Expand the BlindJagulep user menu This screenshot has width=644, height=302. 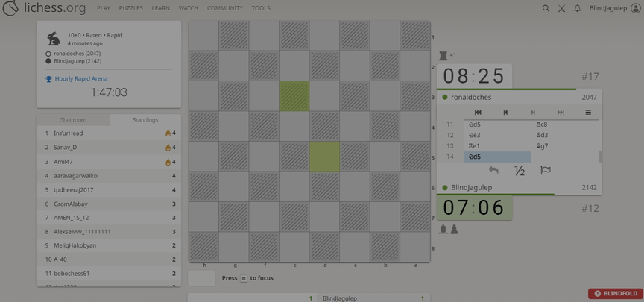(614, 8)
